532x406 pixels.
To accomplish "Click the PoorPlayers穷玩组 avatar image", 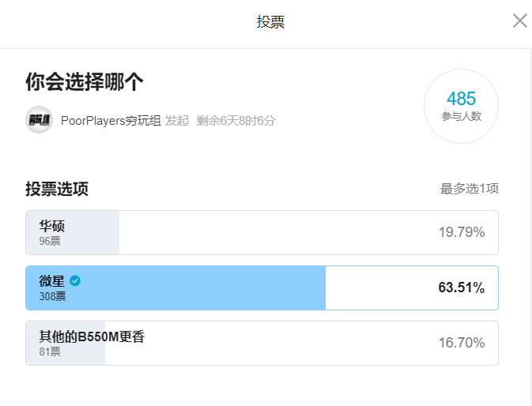I will pyautogui.click(x=39, y=120).
